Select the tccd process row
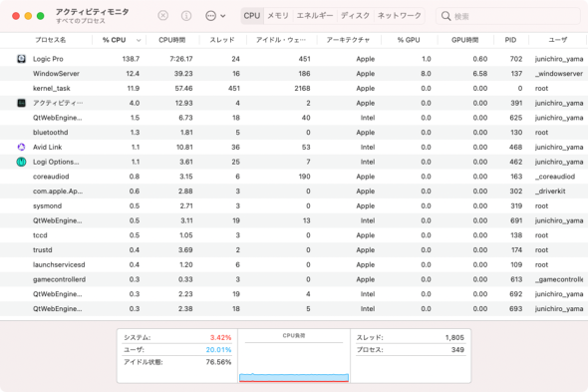Viewport: 588px width, 392px height. pos(294,235)
